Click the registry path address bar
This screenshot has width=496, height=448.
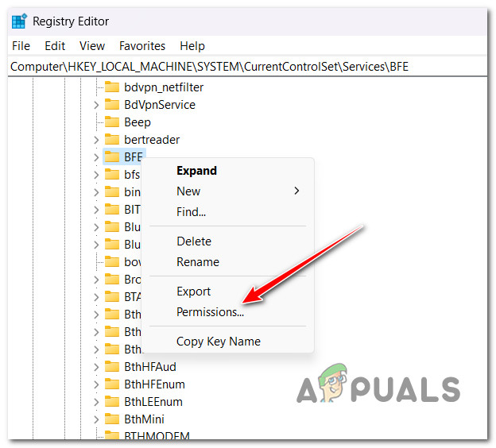247,67
